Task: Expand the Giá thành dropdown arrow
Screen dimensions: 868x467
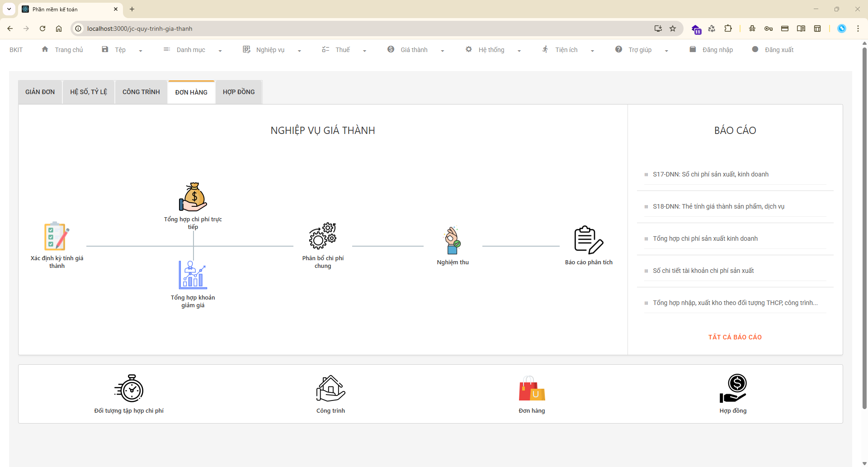Action: [x=443, y=51]
